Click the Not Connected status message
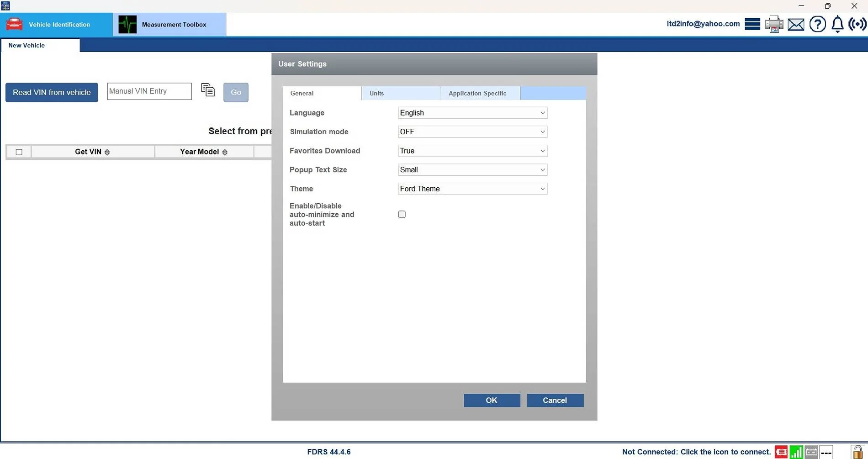Screen dimensions: 868x459 tap(696, 452)
